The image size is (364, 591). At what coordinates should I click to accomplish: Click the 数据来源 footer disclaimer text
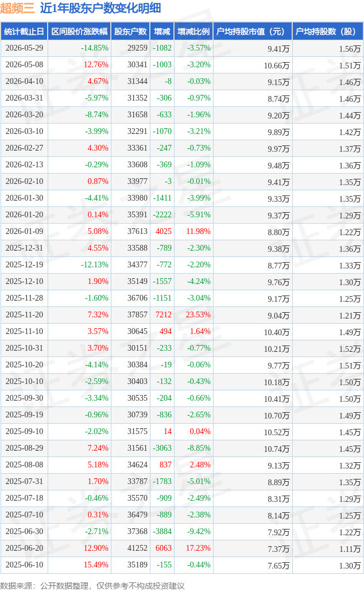click(x=92, y=585)
